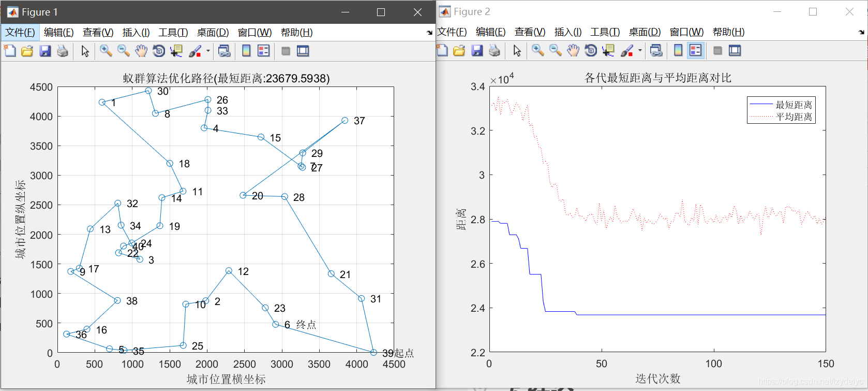This screenshot has width=868, height=391.
Task: Click Open File icon in Figure 2 toolbar
Action: 459,50
